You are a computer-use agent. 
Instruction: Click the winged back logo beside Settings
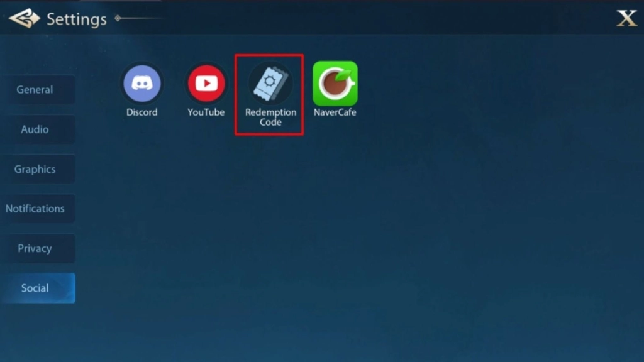pos(24,18)
